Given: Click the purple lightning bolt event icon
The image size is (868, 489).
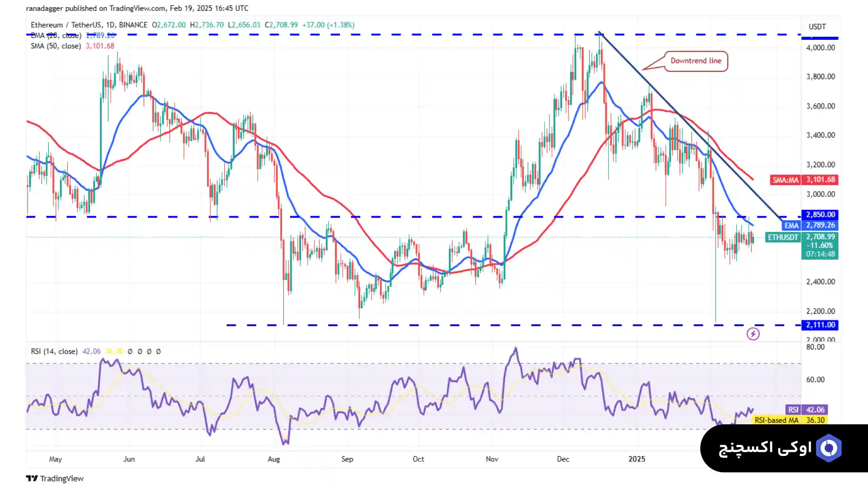Looking at the screenshot, I should pos(753,334).
